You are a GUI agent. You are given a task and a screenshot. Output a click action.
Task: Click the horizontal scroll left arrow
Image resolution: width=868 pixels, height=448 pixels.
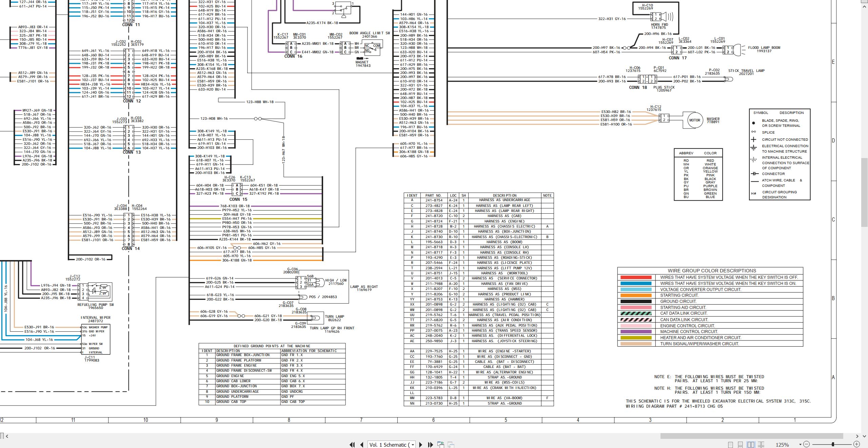click(7, 436)
